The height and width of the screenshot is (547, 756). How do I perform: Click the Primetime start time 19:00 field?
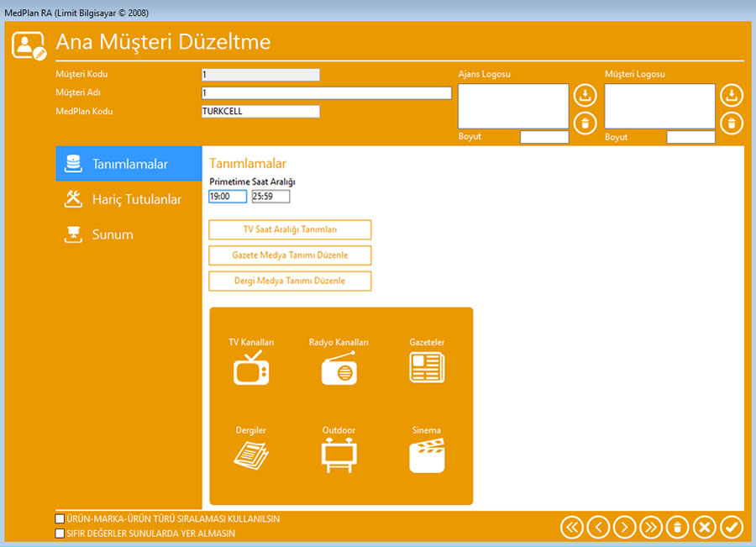coord(228,197)
